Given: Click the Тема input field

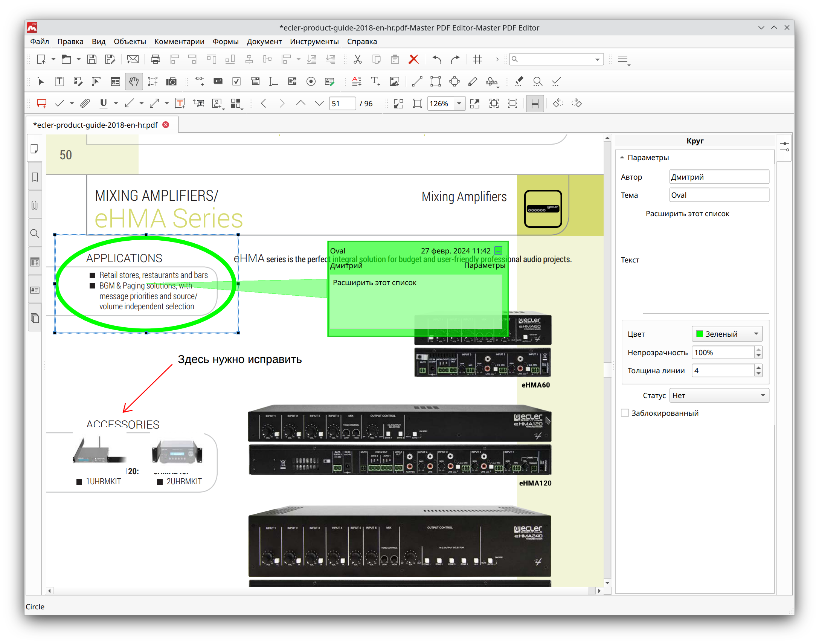Looking at the screenshot, I should (719, 195).
